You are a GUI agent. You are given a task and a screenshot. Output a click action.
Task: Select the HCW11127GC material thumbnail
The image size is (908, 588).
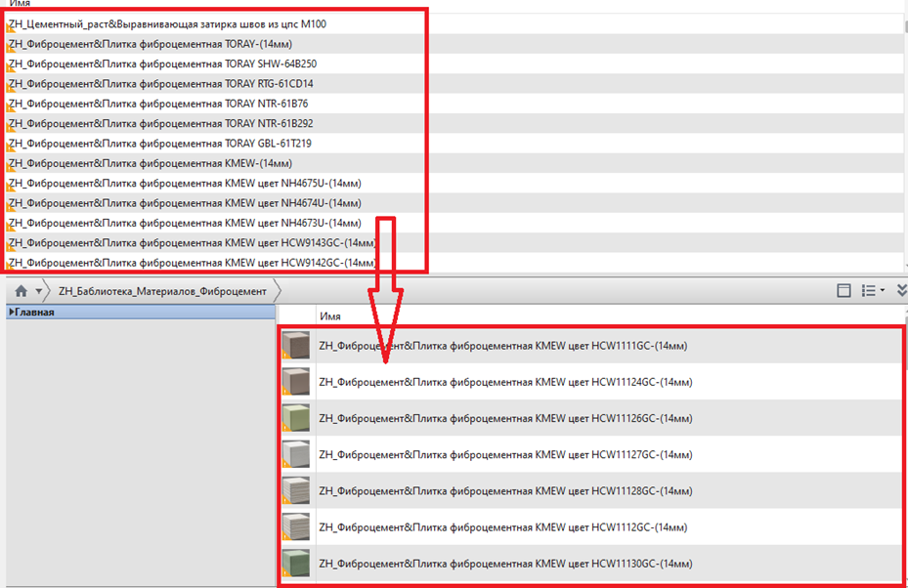(x=296, y=454)
